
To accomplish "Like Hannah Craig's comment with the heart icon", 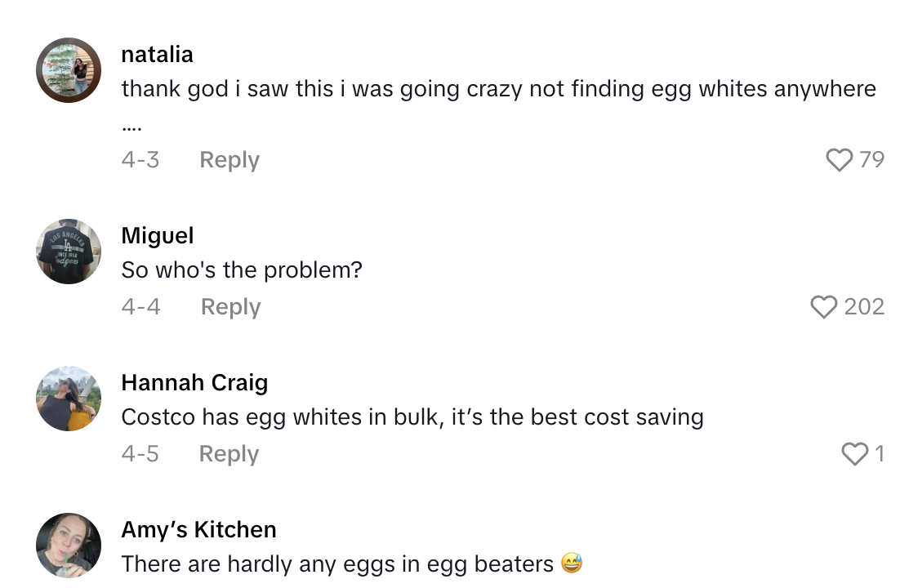I will pyautogui.click(x=855, y=453).
